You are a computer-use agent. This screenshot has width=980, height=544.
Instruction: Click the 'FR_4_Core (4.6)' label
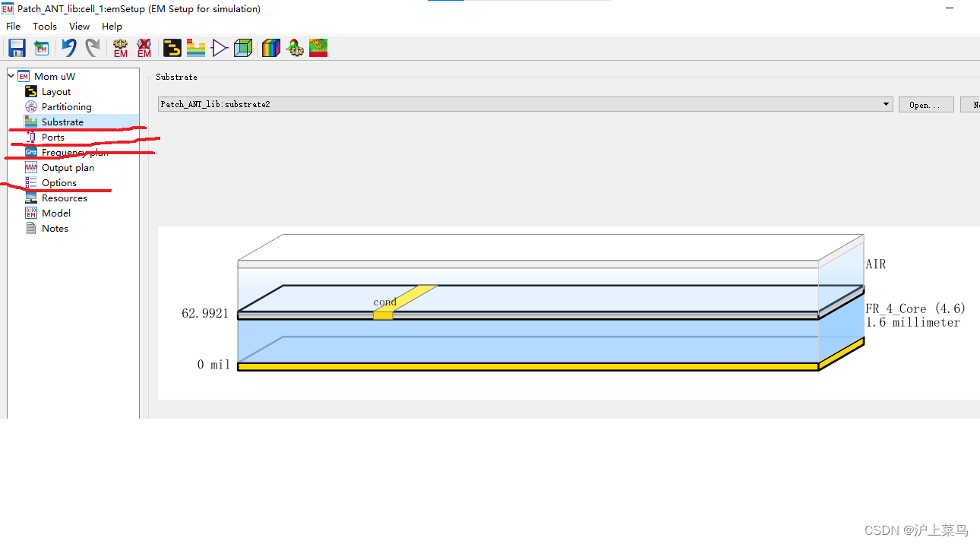pyautogui.click(x=915, y=308)
